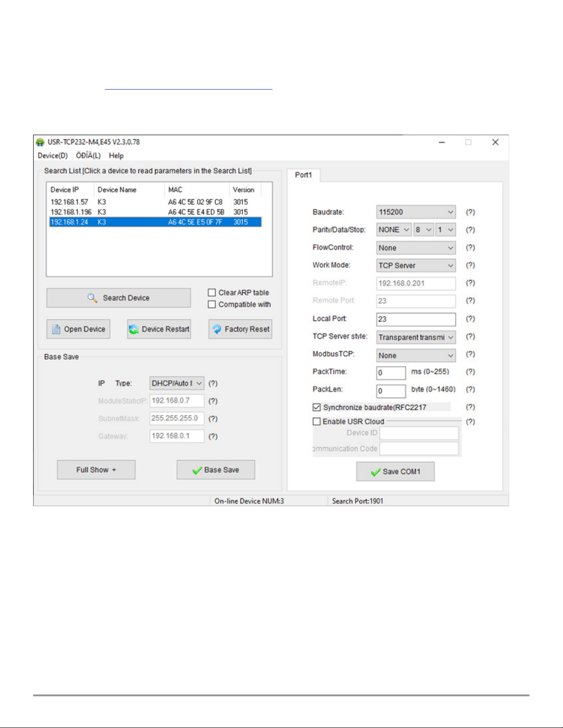
Task: Open the Parity NONE dropdown
Action: 394,230
